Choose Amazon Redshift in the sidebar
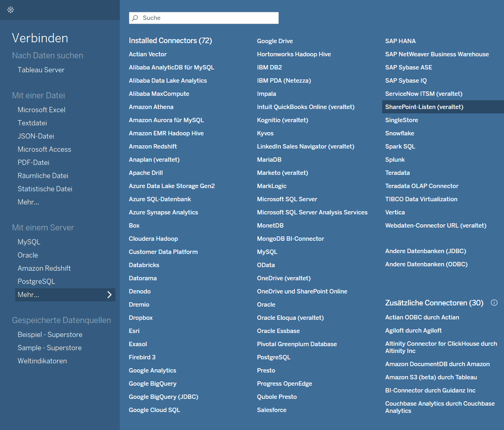Image resolution: width=504 pixels, height=430 pixels. [x=44, y=268]
